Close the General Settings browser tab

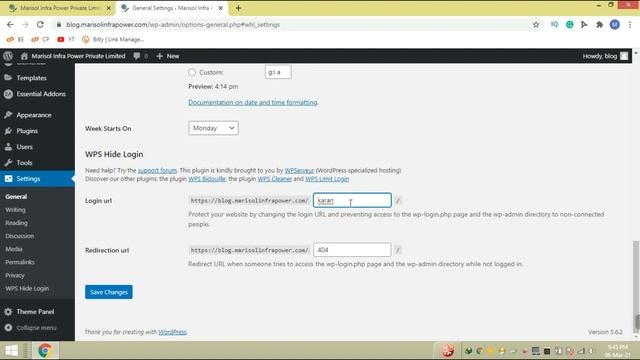click(220, 8)
